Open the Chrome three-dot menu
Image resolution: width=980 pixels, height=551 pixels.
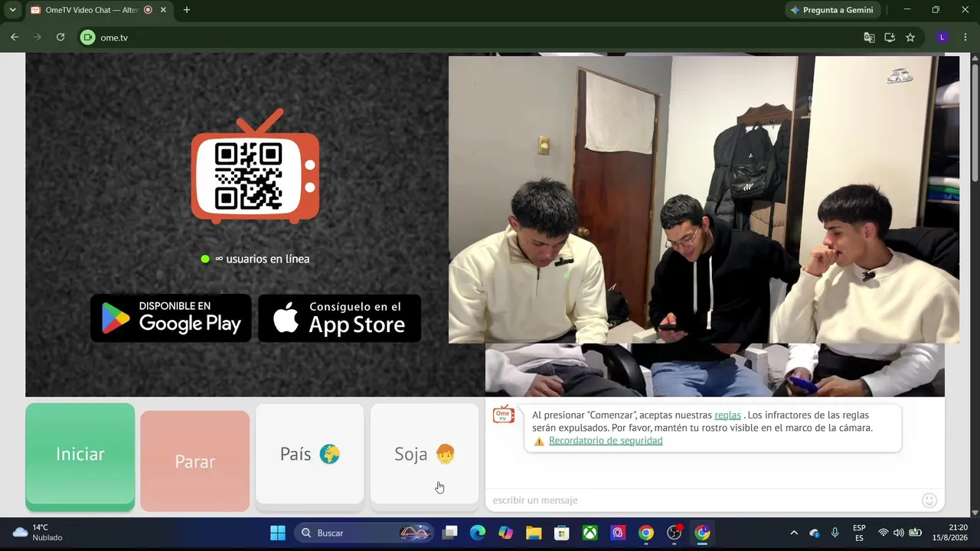pyautogui.click(x=965, y=37)
